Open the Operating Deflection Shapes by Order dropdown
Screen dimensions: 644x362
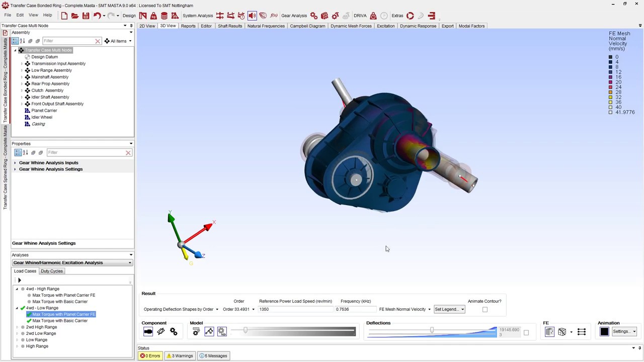pos(217,310)
